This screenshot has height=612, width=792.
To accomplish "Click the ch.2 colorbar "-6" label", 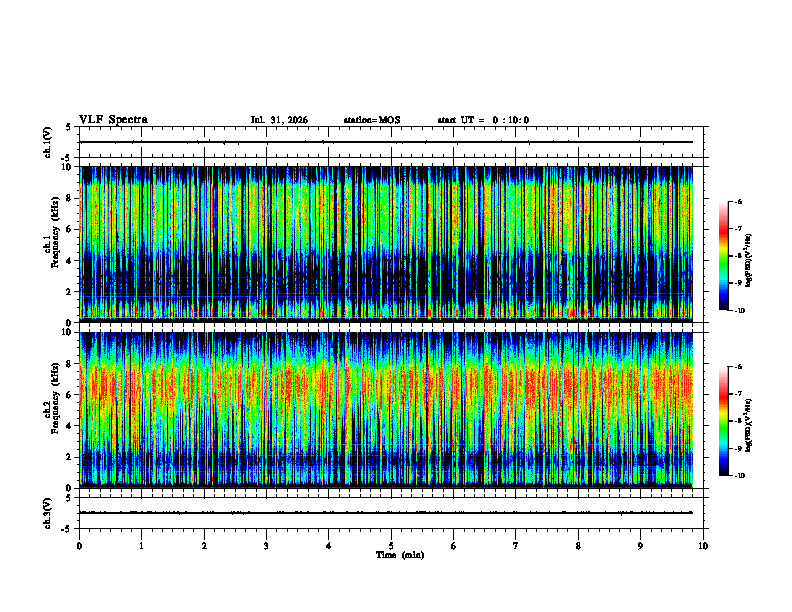I will 739,367.
